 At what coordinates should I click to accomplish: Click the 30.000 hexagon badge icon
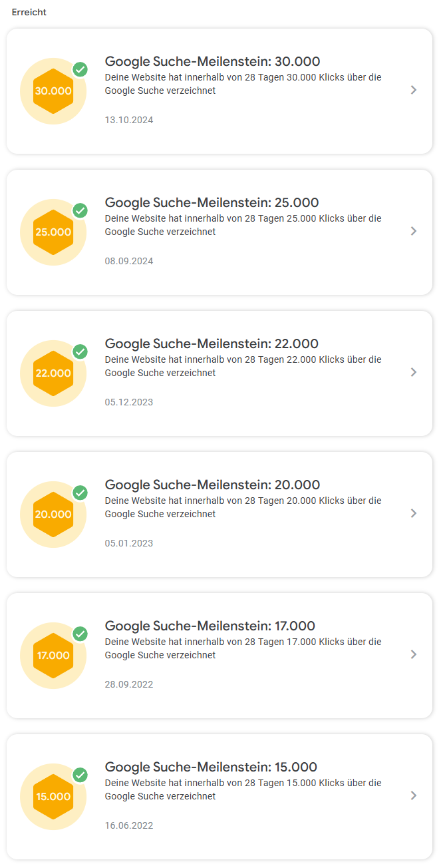(53, 91)
